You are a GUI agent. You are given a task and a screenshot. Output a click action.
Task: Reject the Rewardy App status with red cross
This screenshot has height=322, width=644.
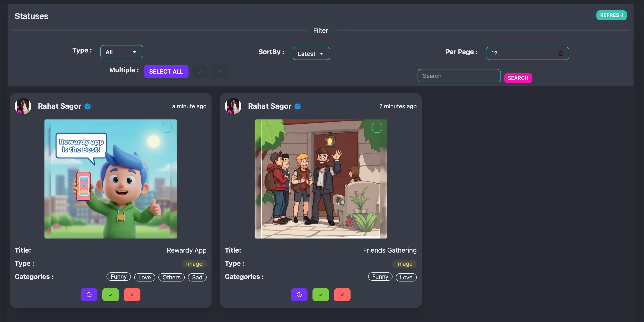pos(132,295)
